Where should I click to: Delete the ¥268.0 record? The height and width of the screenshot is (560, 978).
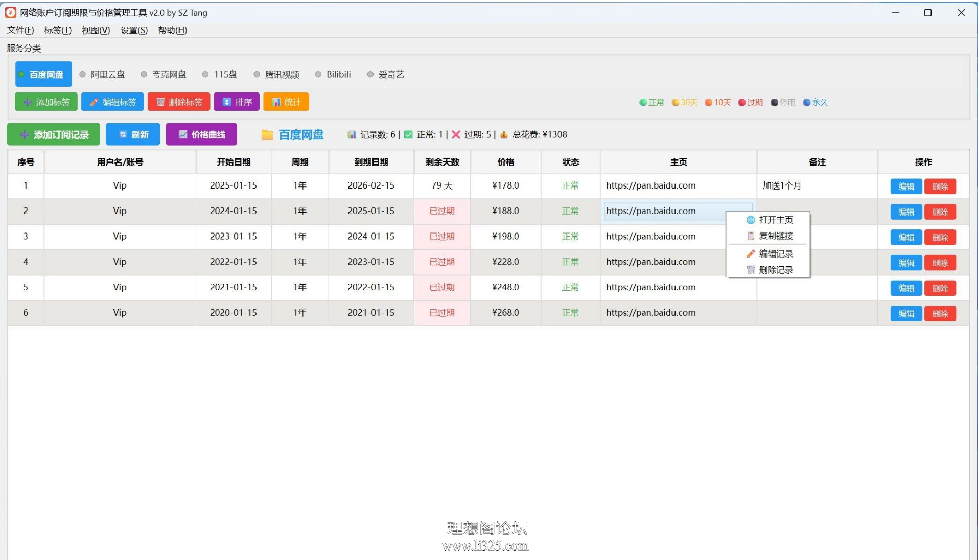pos(940,314)
